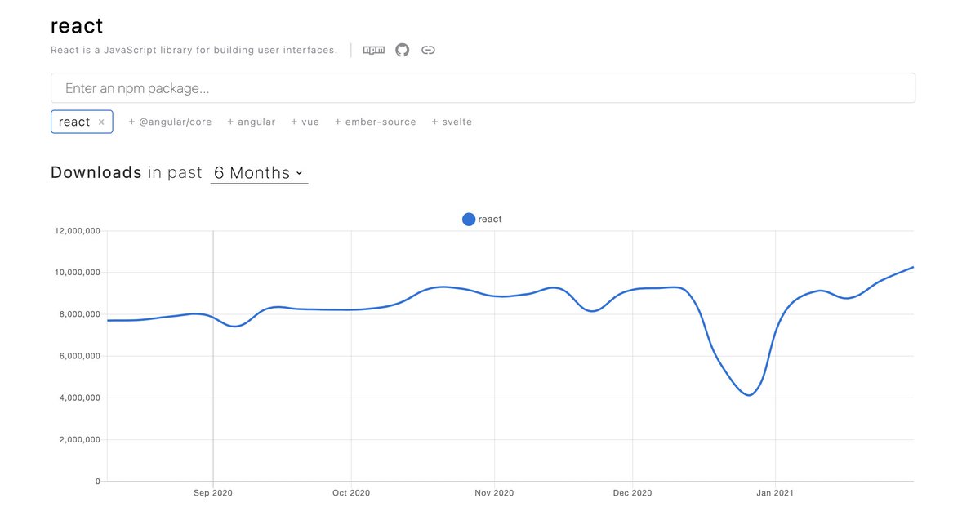Click the react page title
This screenshot has width=980, height=529.
click(x=77, y=25)
